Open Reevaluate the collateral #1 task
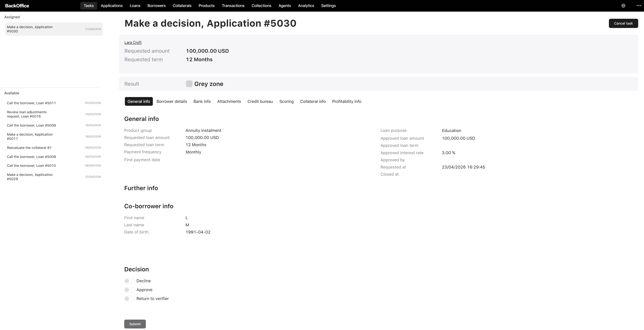 pyautogui.click(x=54, y=148)
